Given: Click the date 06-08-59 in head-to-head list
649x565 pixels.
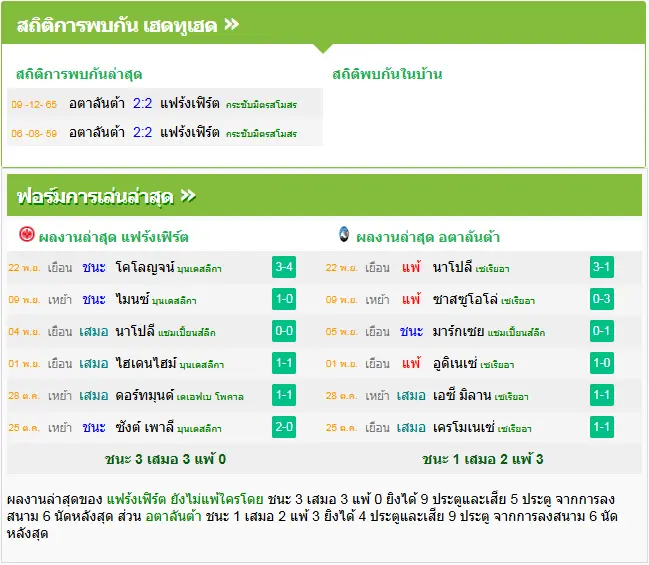Looking at the screenshot, I should [34, 133].
